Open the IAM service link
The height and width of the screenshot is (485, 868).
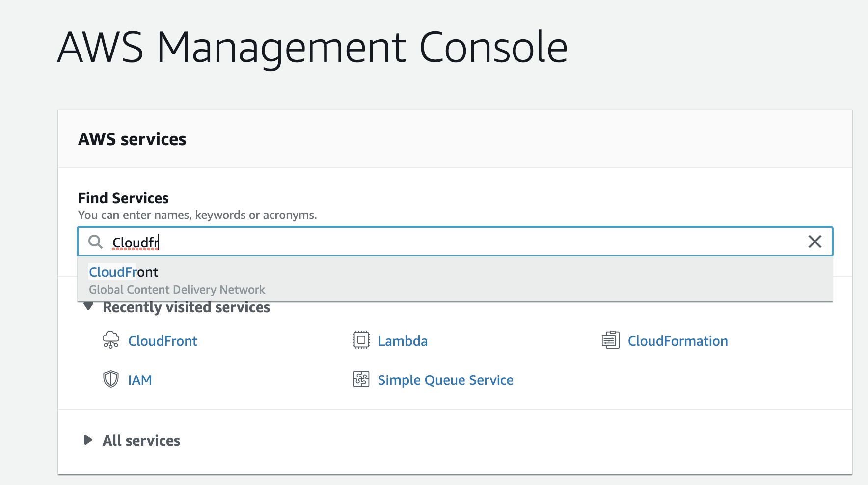coord(140,380)
